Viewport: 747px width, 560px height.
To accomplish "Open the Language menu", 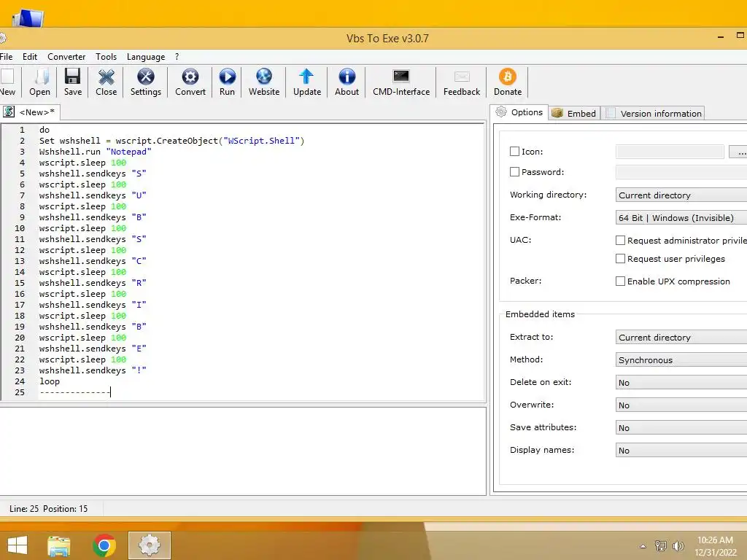I will pyautogui.click(x=146, y=57).
